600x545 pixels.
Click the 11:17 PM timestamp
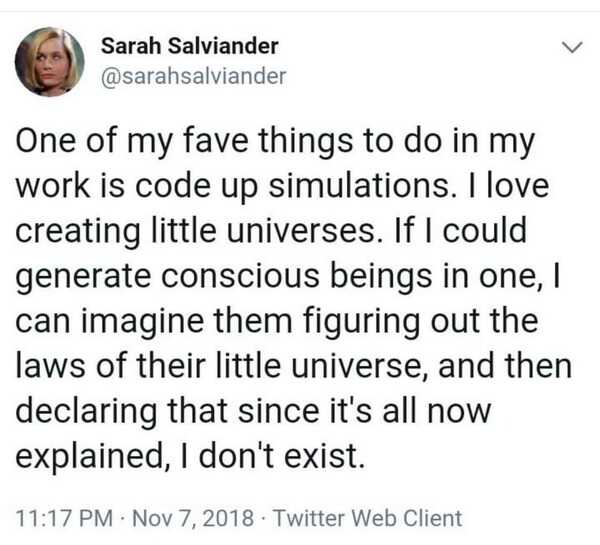click(x=58, y=518)
